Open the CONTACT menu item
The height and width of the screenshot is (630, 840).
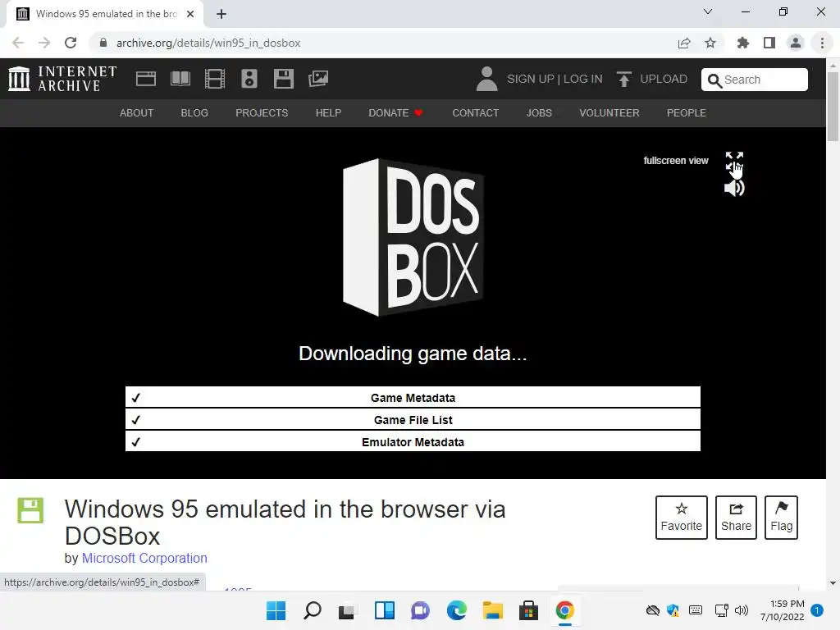475,113
